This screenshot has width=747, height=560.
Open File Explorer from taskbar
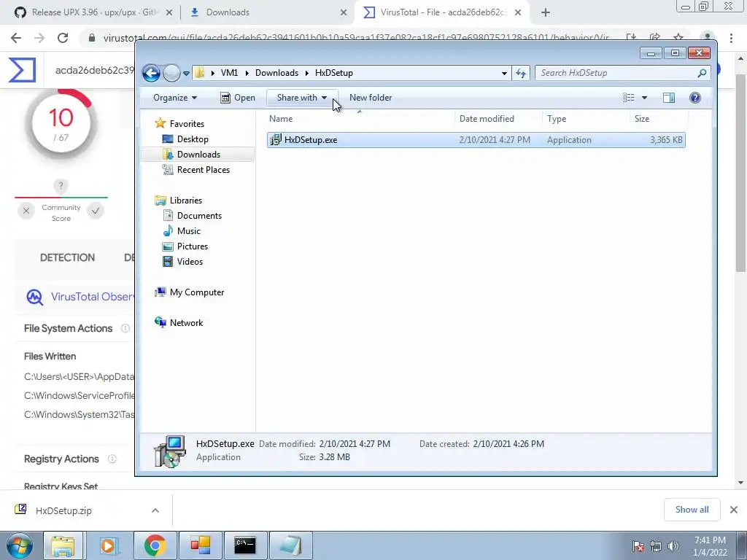click(x=63, y=545)
